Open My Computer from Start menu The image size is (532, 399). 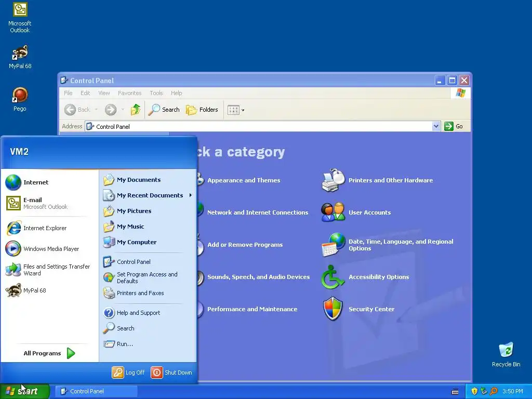click(x=129, y=242)
